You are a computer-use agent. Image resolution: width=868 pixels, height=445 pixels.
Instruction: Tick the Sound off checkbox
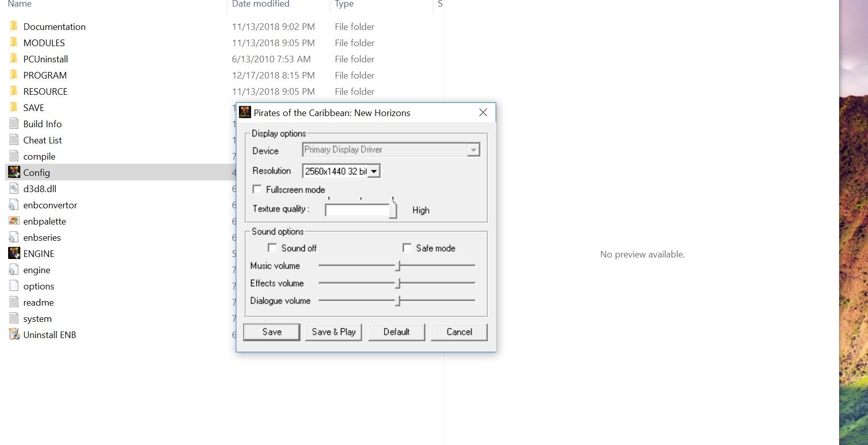click(272, 247)
